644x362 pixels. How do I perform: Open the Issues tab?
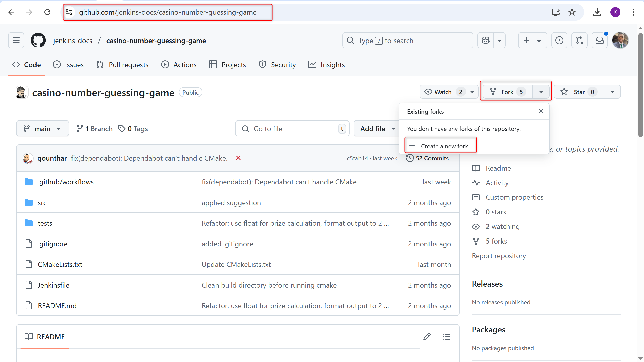(x=68, y=65)
